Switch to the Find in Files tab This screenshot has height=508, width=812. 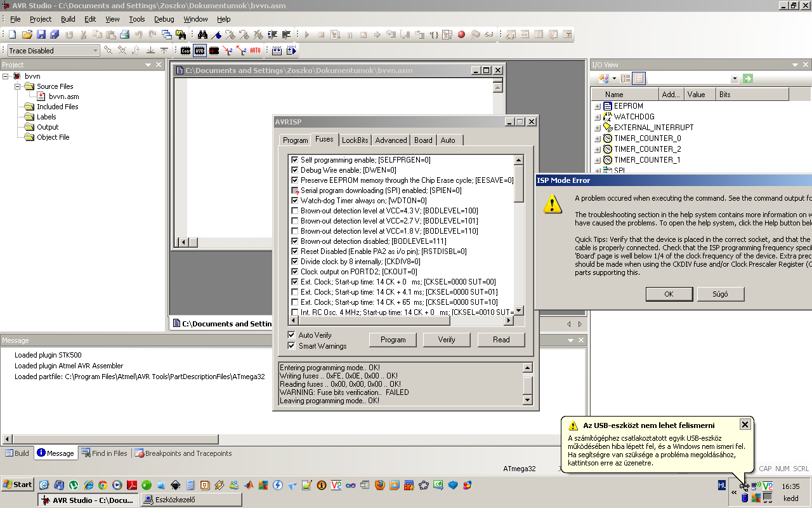pyautogui.click(x=104, y=453)
